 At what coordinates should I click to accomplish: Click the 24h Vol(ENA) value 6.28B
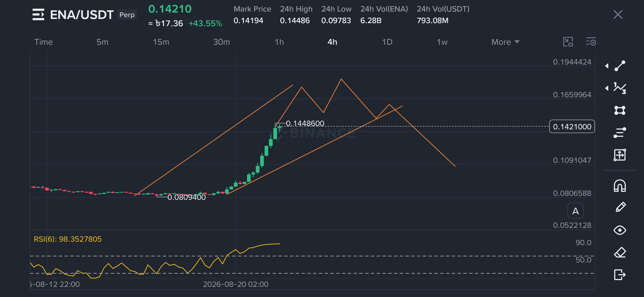pos(371,20)
